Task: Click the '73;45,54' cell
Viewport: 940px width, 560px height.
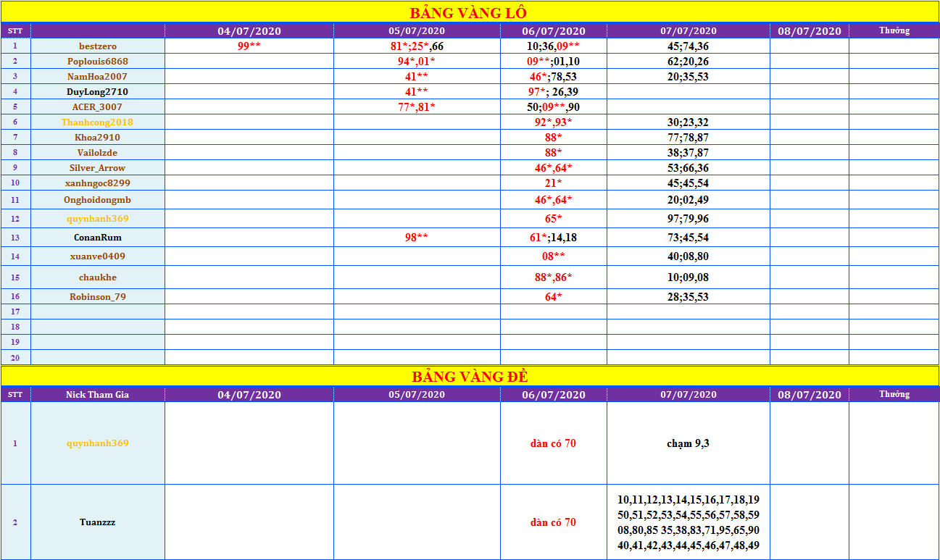Action: [x=689, y=238]
